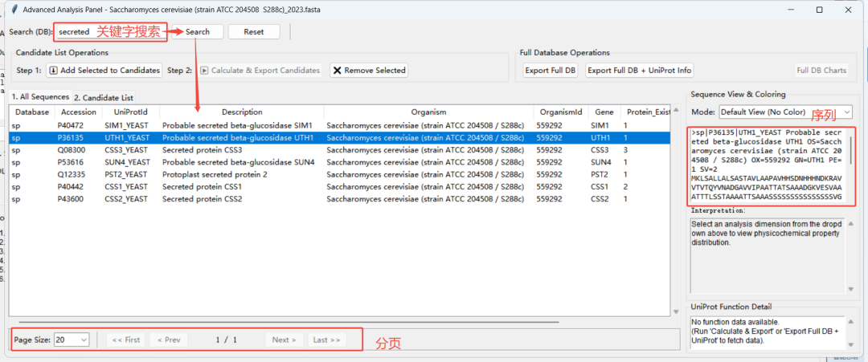Select Protoplast secreted protein 2 row
868x362 pixels.
339,174
